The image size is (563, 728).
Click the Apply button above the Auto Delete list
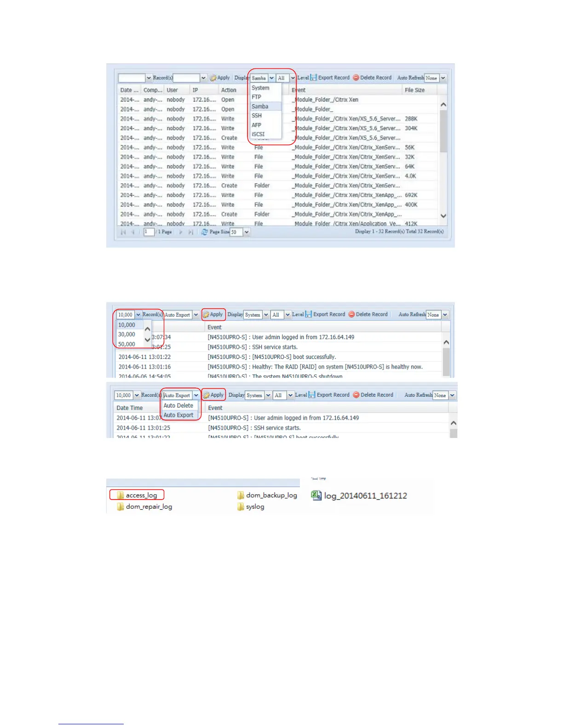[x=214, y=395]
